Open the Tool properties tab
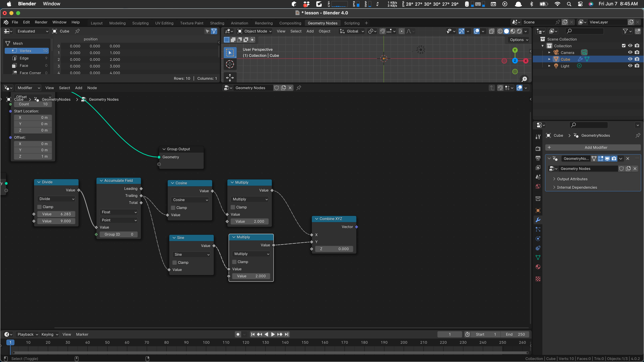The width and height of the screenshot is (644, 362). click(x=538, y=137)
